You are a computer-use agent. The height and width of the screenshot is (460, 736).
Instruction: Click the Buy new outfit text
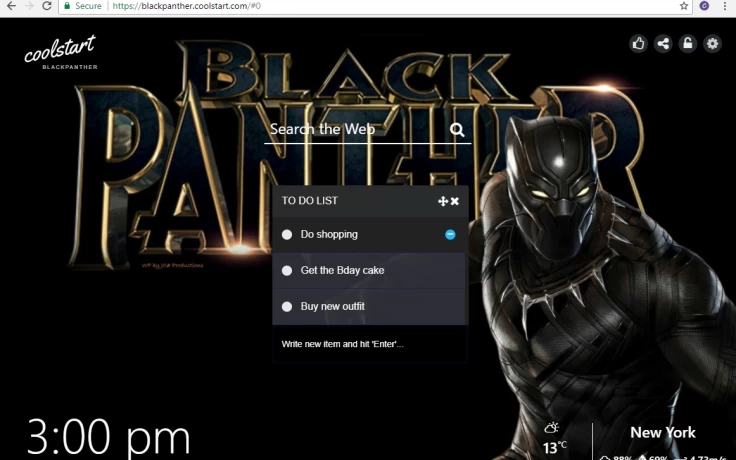(332, 306)
